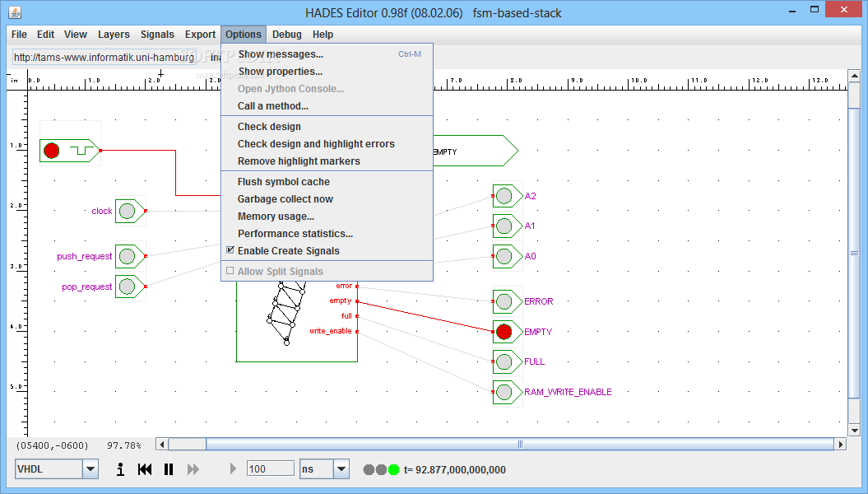Click the clock generator component
Viewport: 868px width, 494px height.
click(x=70, y=150)
